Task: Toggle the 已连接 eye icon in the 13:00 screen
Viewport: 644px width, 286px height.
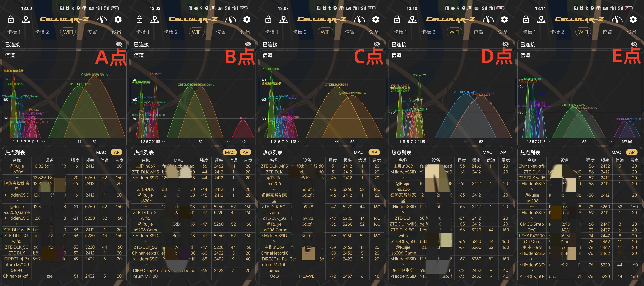Action: pyautogui.click(x=119, y=44)
